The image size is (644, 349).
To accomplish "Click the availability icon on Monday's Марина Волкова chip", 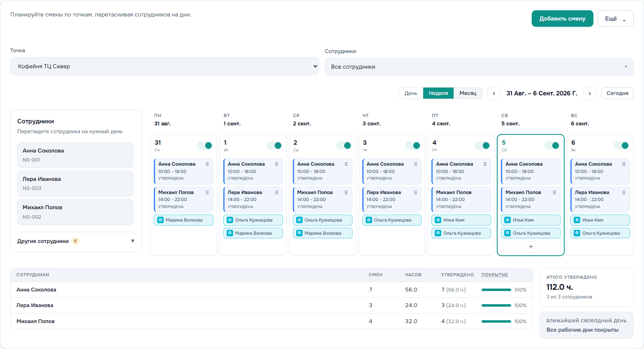I will 160,220.
